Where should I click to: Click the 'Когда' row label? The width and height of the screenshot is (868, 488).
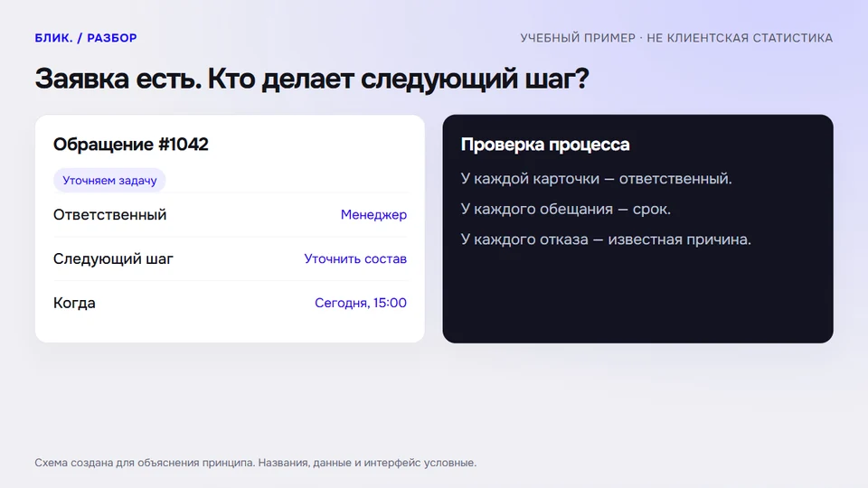click(x=74, y=304)
